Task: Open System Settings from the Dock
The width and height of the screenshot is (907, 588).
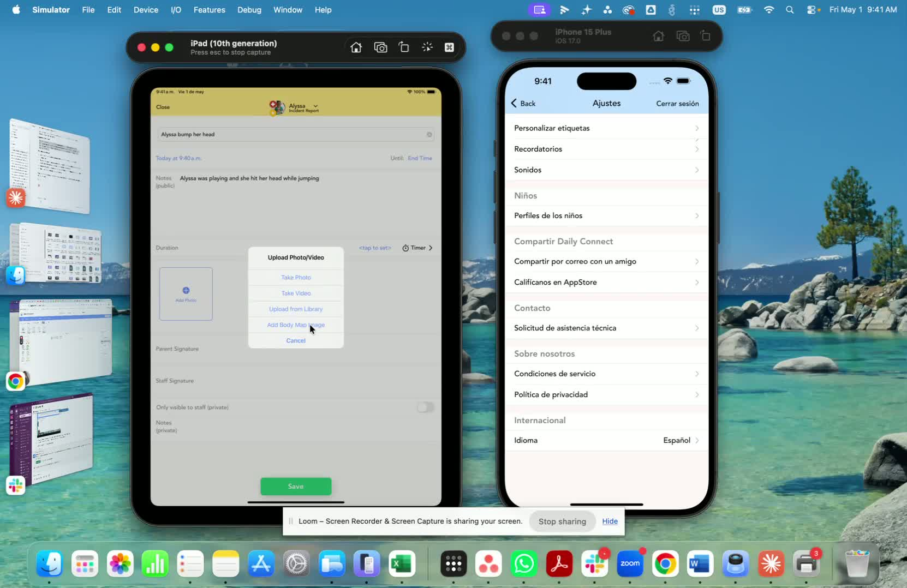Action: [x=296, y=563]
